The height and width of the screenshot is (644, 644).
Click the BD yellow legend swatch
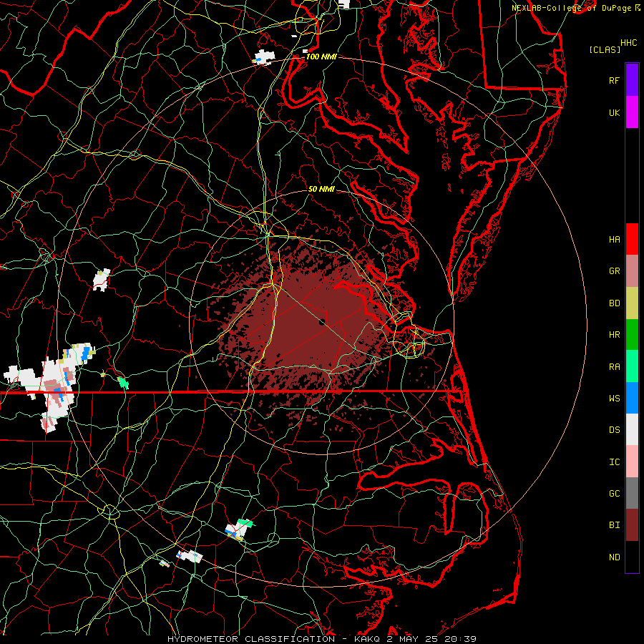pos(632,303)
